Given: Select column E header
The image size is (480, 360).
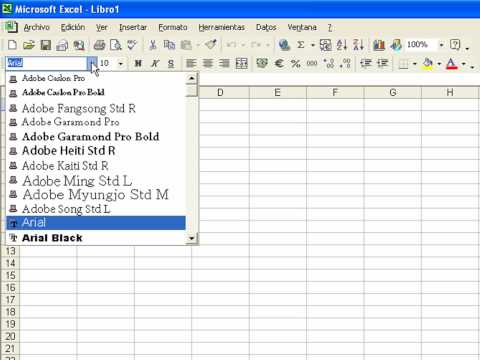Looking at the screenshot, I should (277, 92).
